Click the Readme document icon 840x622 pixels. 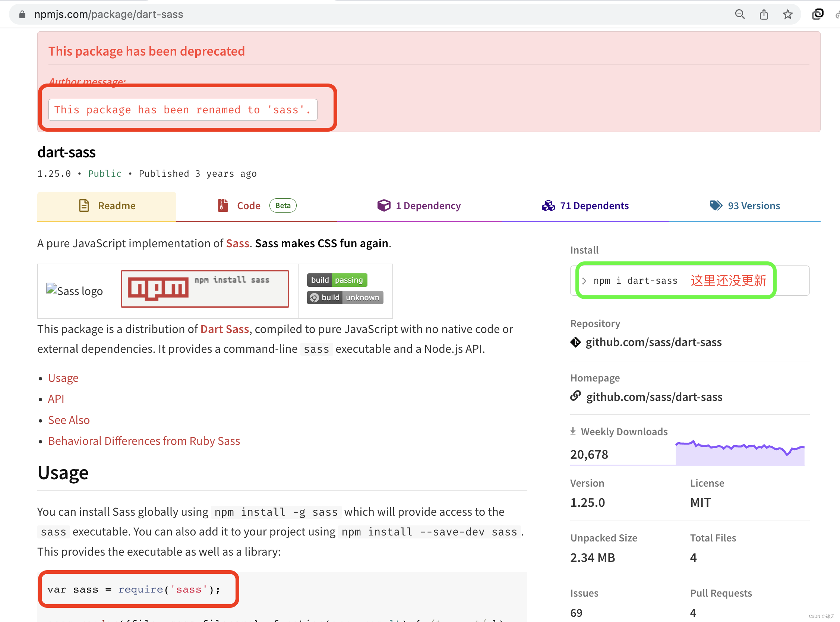click(84, 205)
